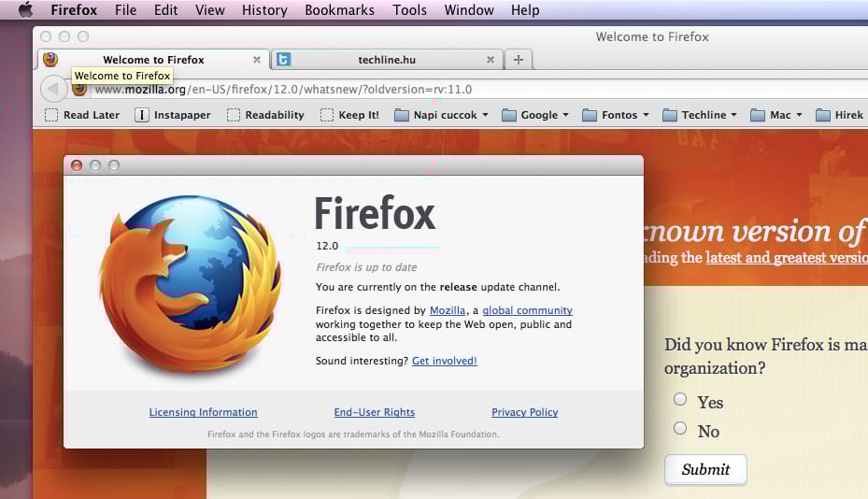Viewport: 868px width, 499px height.
Task: Open Privacy Policy link
Action: [525, 412]
